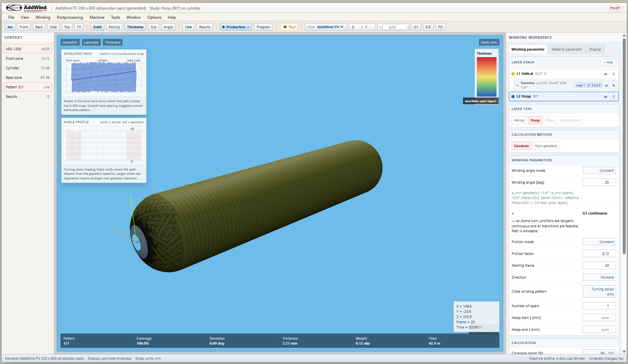Image resolution: width=628 pixels, height=364 pixels.
Task: Open the Postprocessing menu
Action: tap(70, 17)
